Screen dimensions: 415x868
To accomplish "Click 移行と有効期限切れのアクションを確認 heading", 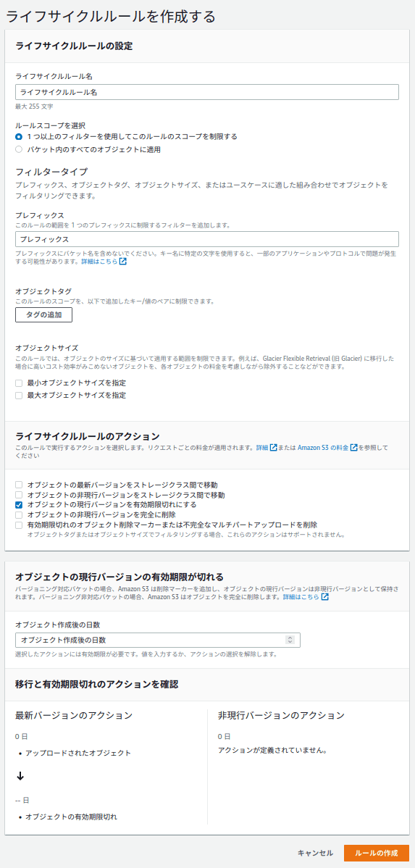I will coord(97,684).
